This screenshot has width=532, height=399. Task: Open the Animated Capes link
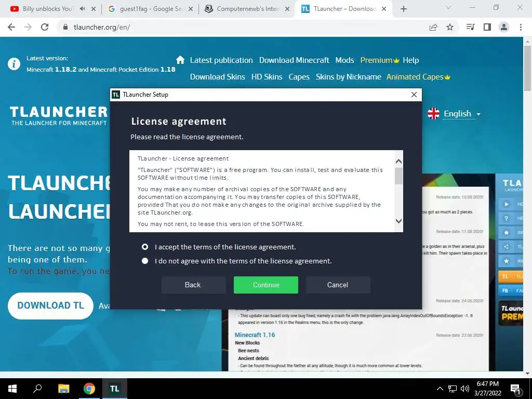coord(418,77)
